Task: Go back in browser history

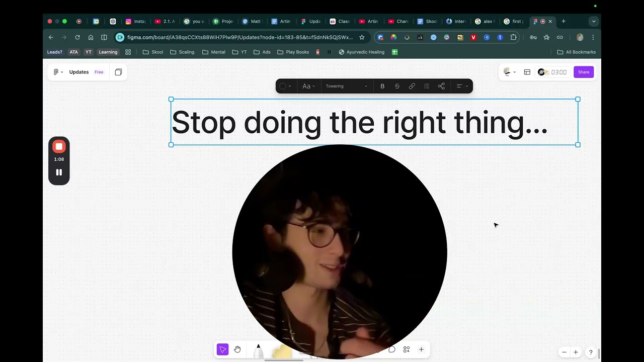Action: click(x=51, y=37)
